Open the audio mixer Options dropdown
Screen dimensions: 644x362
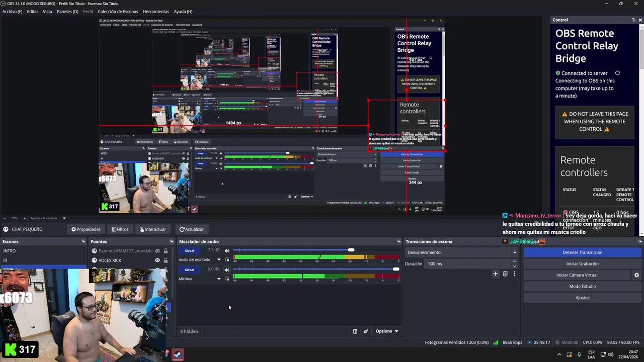(387, 331)
